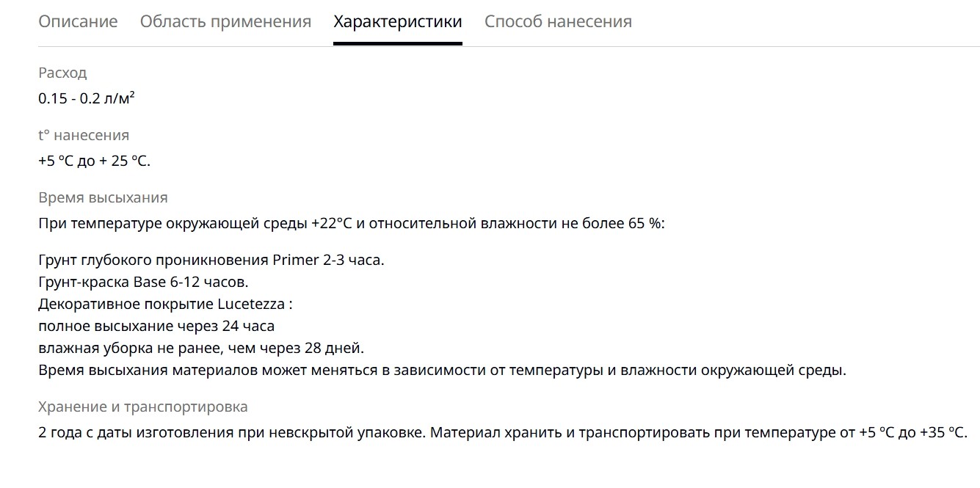
Task: Select the Грунт-краска Base 6-12 часов line
Action: pyautogui.click(x=144, y=282)
